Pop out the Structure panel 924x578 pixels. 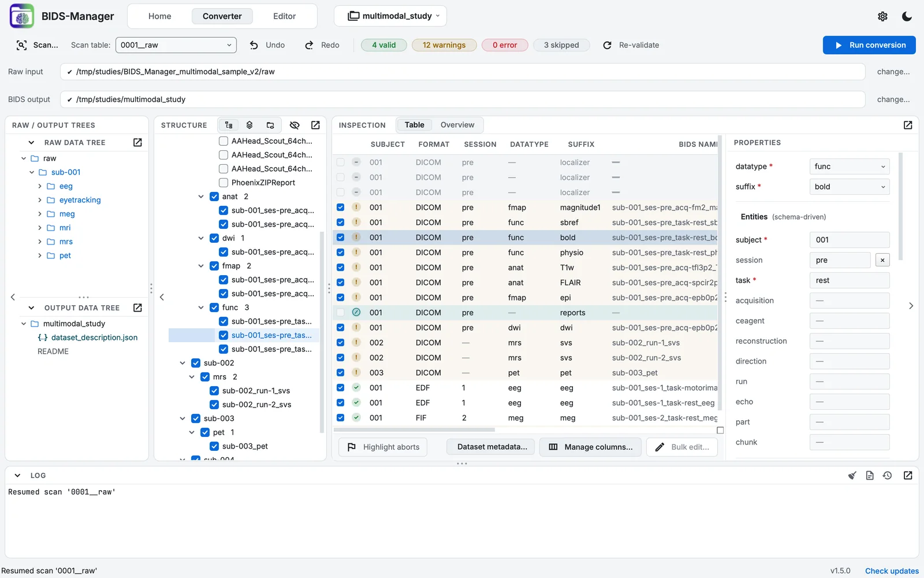[315, 125]
